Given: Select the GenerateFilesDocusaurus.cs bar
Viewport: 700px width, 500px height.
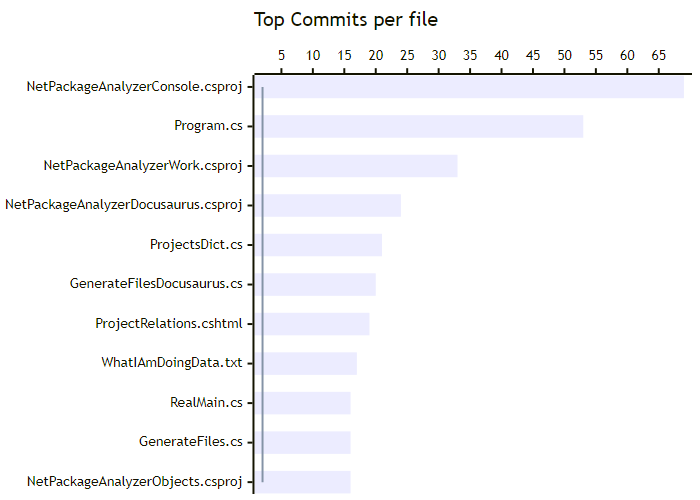Looking at the screenshot, I should 315,284.
